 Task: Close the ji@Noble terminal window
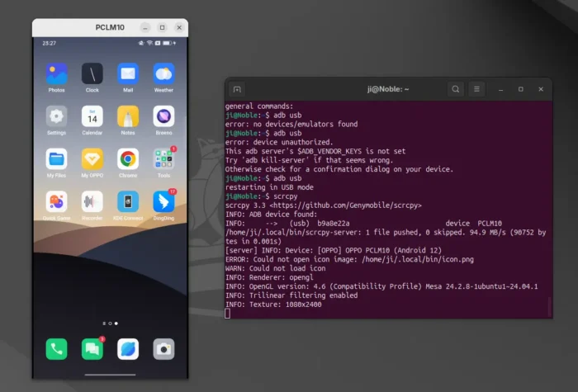541,89
